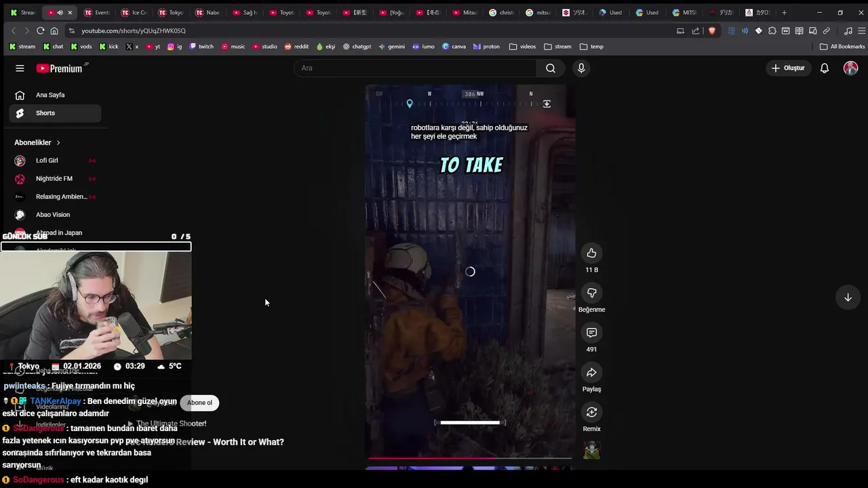Open Nightride FM subscription
Image resolution: width=868 pixels, height=488 pixels.
[55, 178]
